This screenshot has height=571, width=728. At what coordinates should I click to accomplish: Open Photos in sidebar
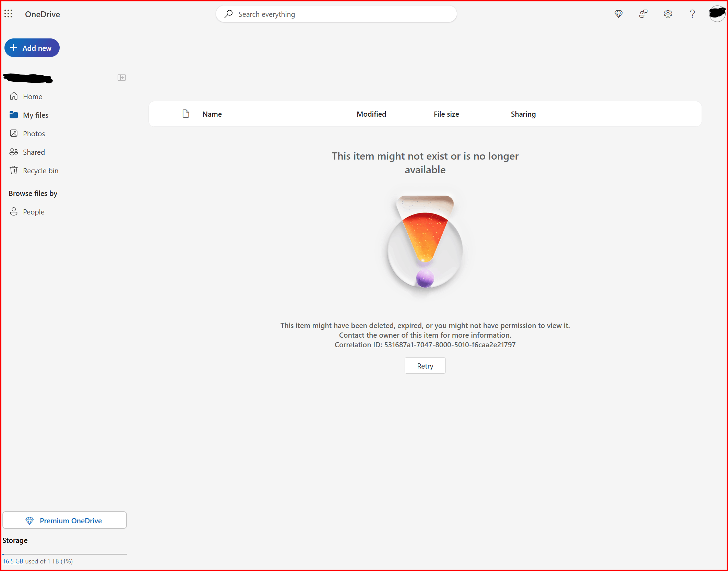(x=34, y=134)
